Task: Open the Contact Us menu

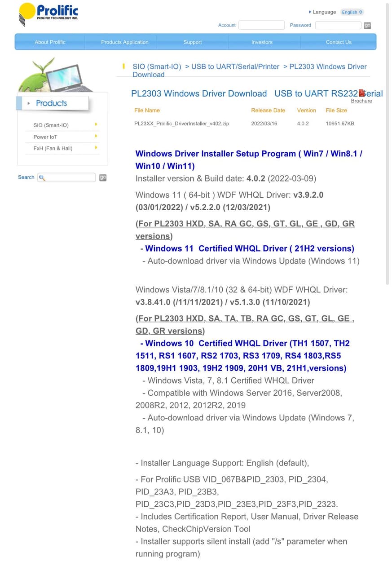Action: (339, 42)
